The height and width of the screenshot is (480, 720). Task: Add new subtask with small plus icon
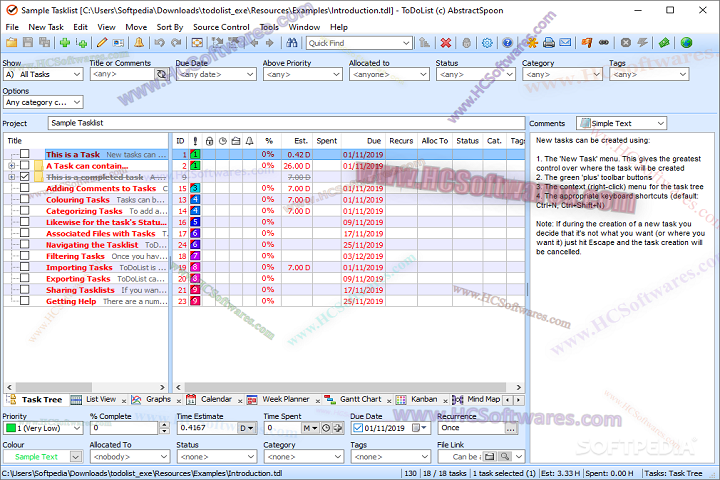(82, 43)
